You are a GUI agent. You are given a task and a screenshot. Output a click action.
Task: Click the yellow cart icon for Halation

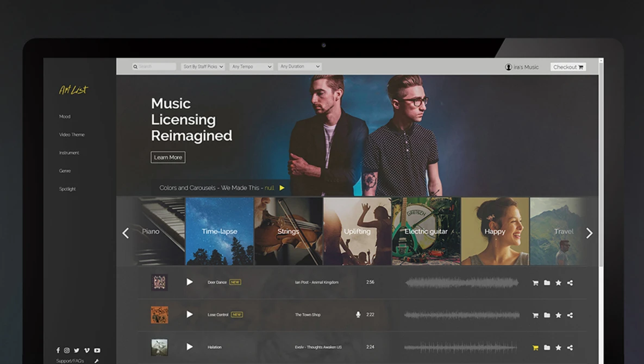535,348
